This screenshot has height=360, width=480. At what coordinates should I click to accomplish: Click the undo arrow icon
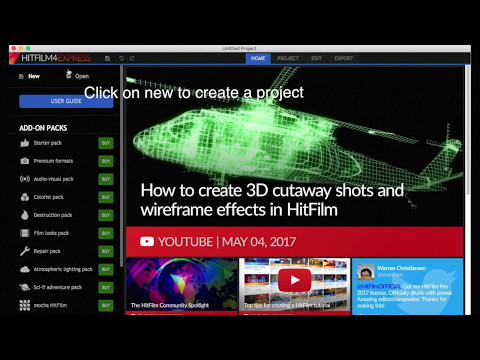pos(121,58)
